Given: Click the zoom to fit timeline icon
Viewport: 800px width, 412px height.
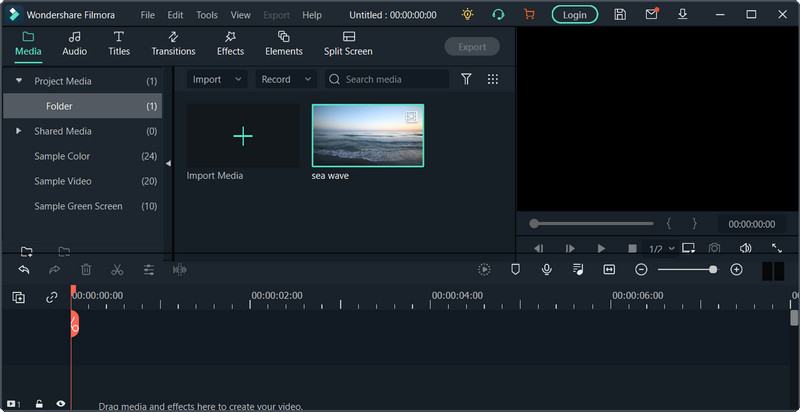Looking at the screenshot, I should 609,269.
